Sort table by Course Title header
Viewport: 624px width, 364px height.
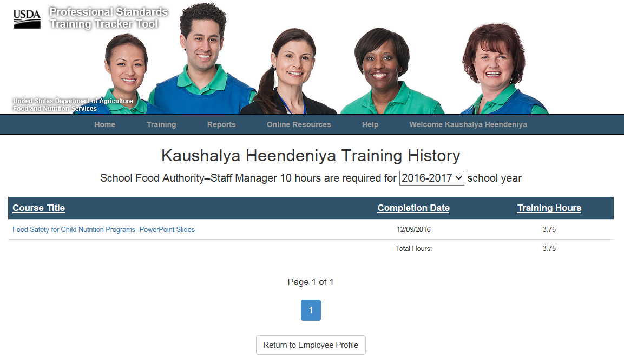[x=38, y=208]
